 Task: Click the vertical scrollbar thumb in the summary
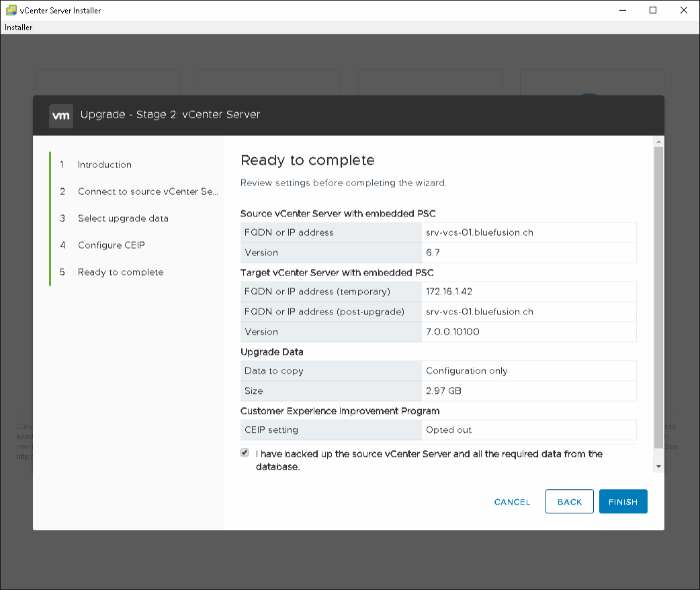point(658,296)
